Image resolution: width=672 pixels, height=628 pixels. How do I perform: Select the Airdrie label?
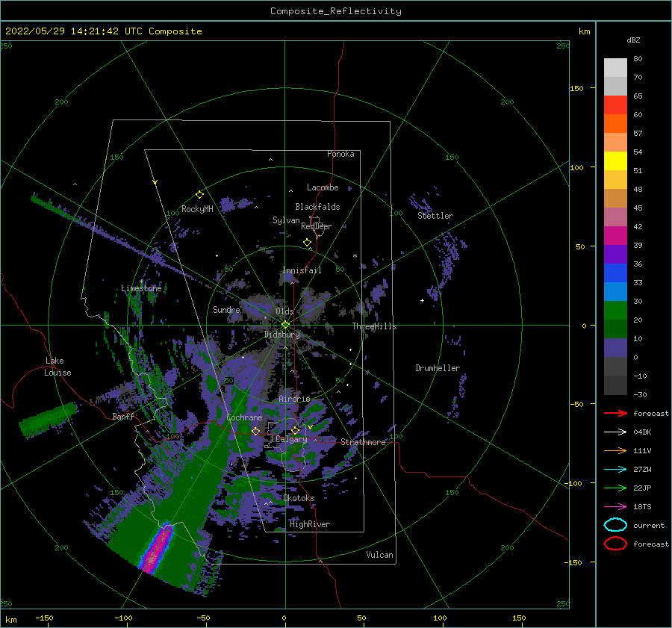pyautogui.click(x=294, y=399)
